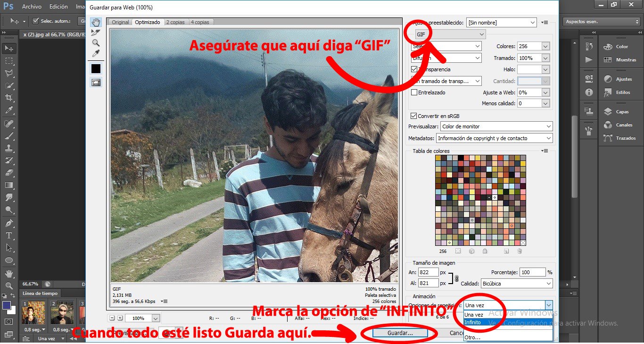Open the Info panel icon
The width and height of the screenshot is (644, 344).
tap(588, 92)
